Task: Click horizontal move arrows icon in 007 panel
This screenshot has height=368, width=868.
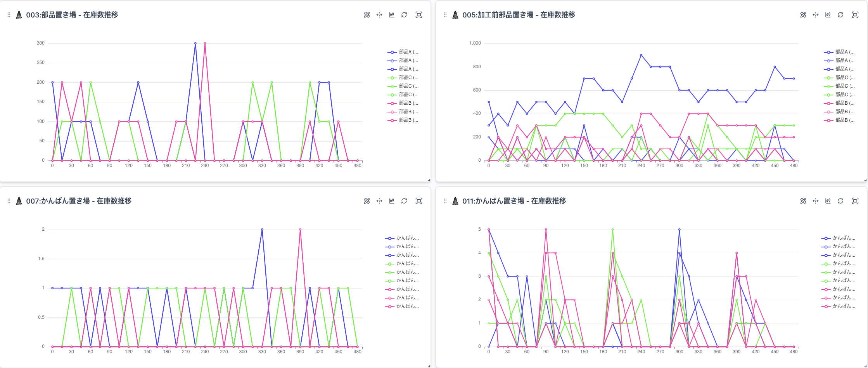Action: click(379, 201)
